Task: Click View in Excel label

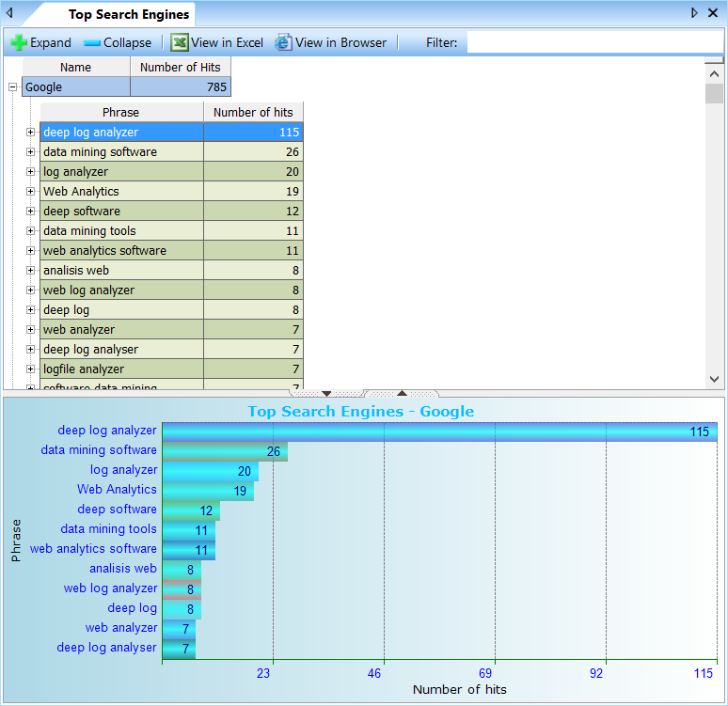Action: point(227,42)
